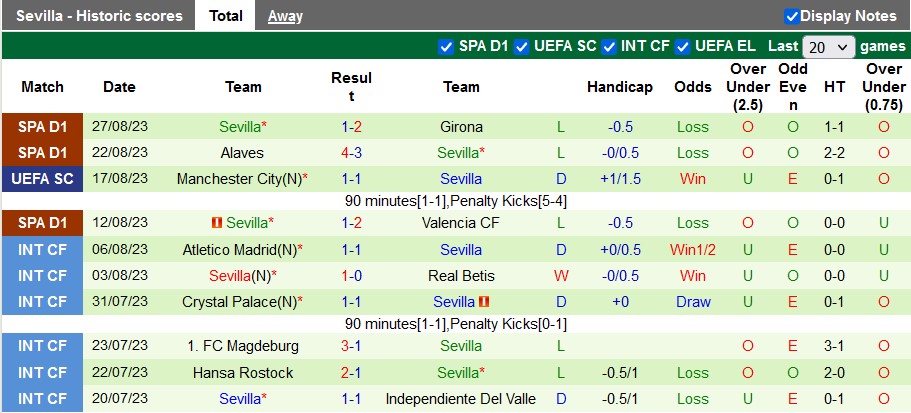Uncheck the UEFA EL filter
Image resolution: width=911 pixels, height=413 pixels.
(683, 46)
